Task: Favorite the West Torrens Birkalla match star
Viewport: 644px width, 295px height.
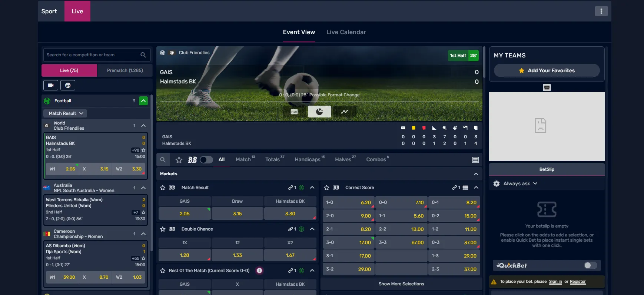Action: coord(143,212)
